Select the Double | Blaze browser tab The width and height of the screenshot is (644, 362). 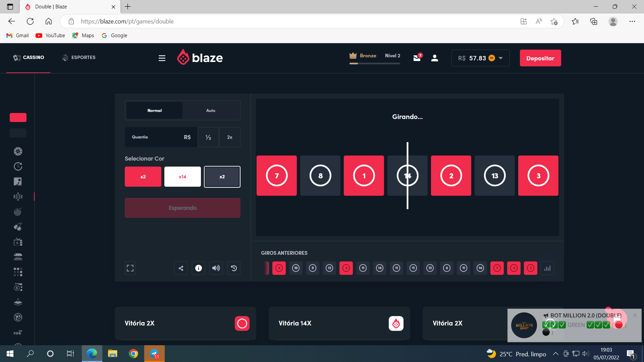tap(70, 7)
